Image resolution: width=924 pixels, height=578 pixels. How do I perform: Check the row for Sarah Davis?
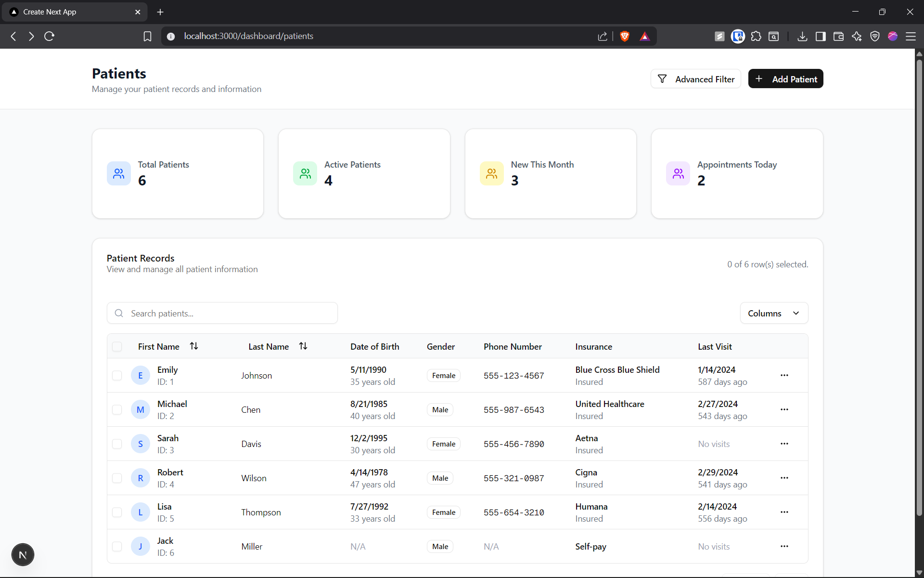117,444
